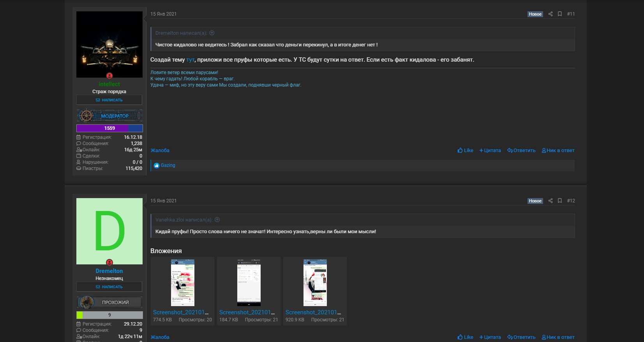Open post #12 date 15 Янв 2021
This screenshot has width=644, height=342.
pos(164,201)
